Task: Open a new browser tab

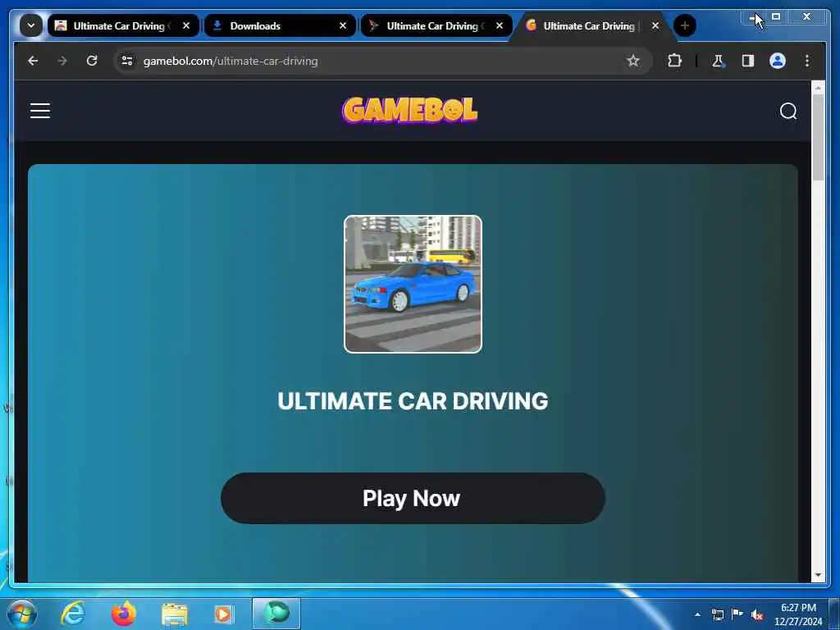Action: click(685, 25)
